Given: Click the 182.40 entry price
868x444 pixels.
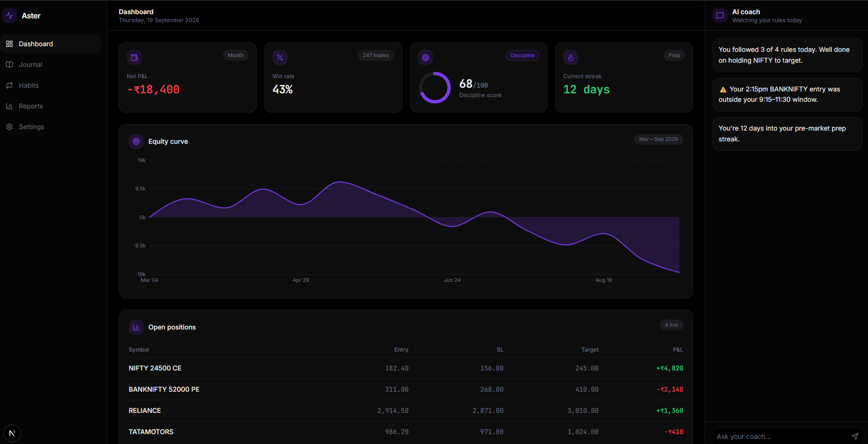Looking at the screenshot, I should 397,368.
